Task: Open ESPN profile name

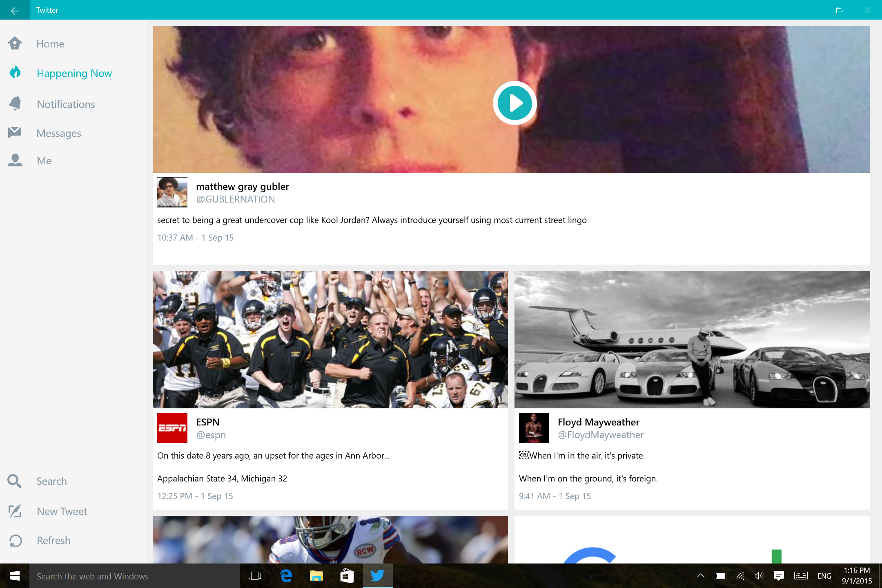Action: tap(208, 422)
